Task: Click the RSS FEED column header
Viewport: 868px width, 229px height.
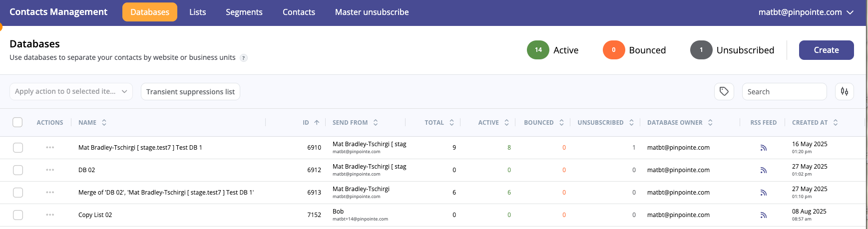Action: click(x=763, y=122)
